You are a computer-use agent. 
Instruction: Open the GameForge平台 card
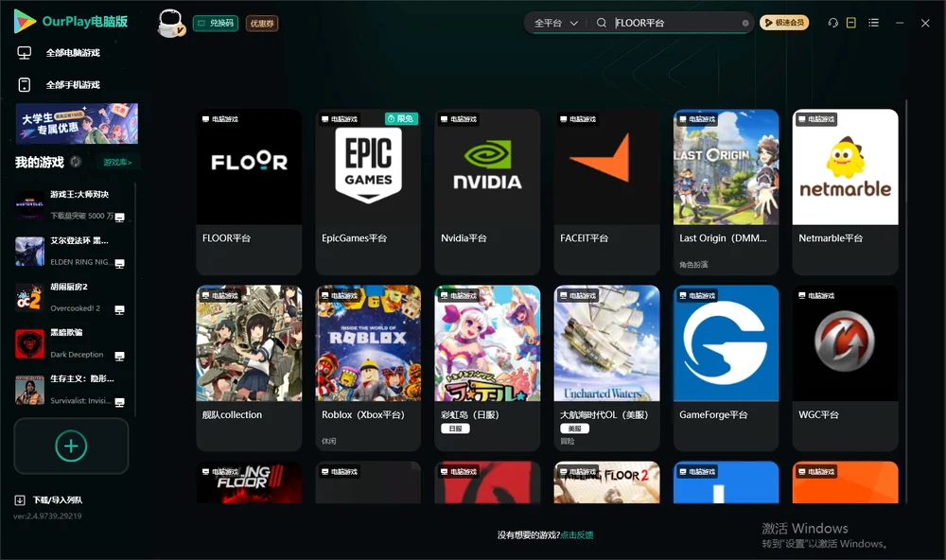726,368
